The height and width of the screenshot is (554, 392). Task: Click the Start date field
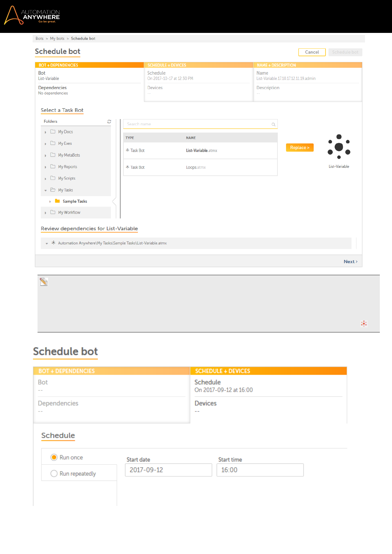[168, 470]
